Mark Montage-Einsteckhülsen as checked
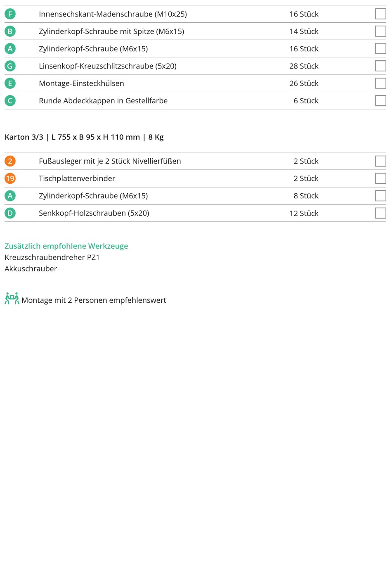Viewport: 392px width, 577px height. tap(380, 83)
